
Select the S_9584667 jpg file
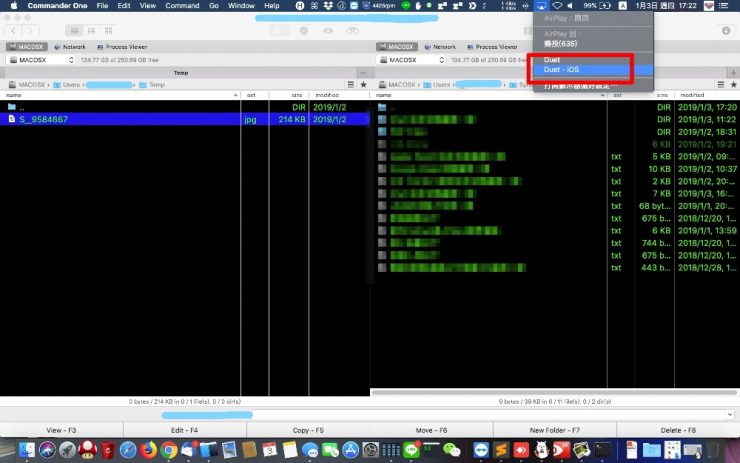pyautogui.click(x=44, y=119)
